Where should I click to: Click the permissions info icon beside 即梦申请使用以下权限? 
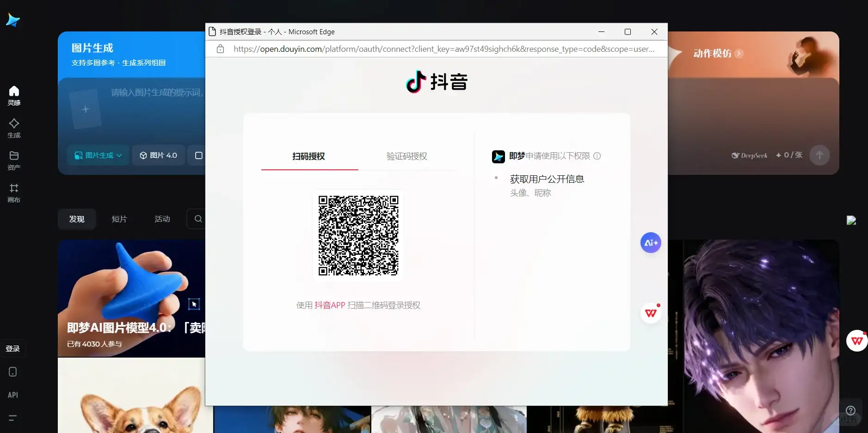597,156
